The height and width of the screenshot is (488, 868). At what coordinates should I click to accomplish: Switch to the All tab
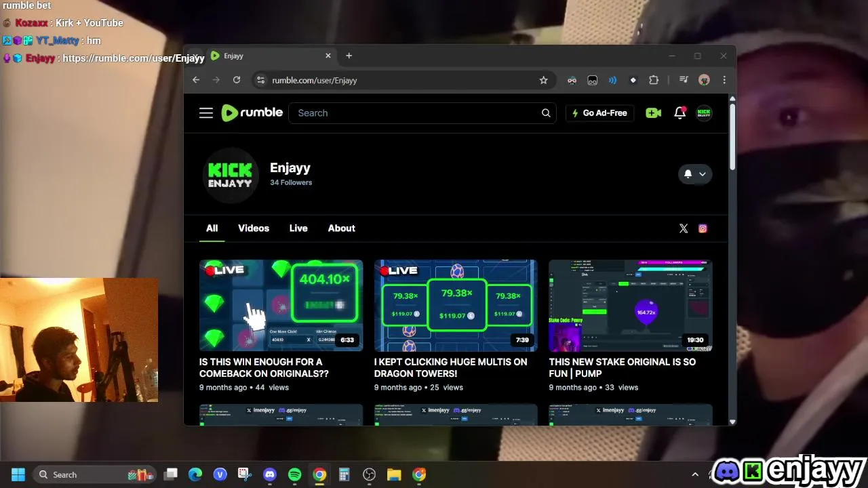(212, 228)
